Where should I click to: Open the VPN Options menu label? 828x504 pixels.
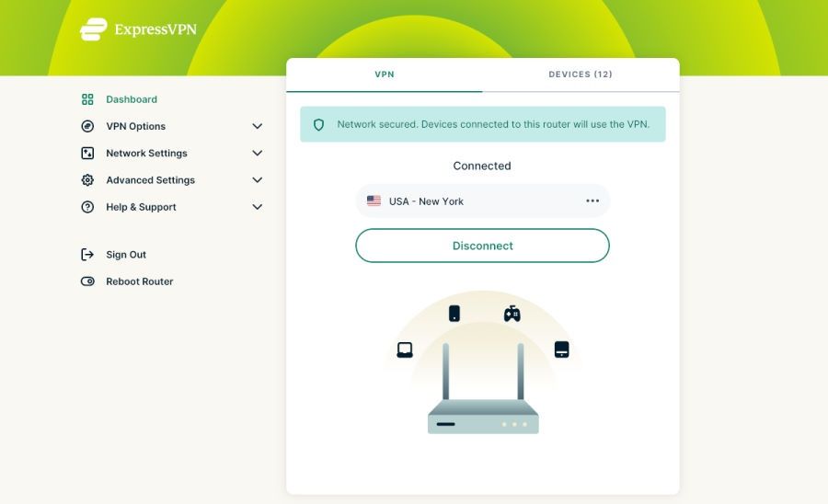tap(136, 126)
